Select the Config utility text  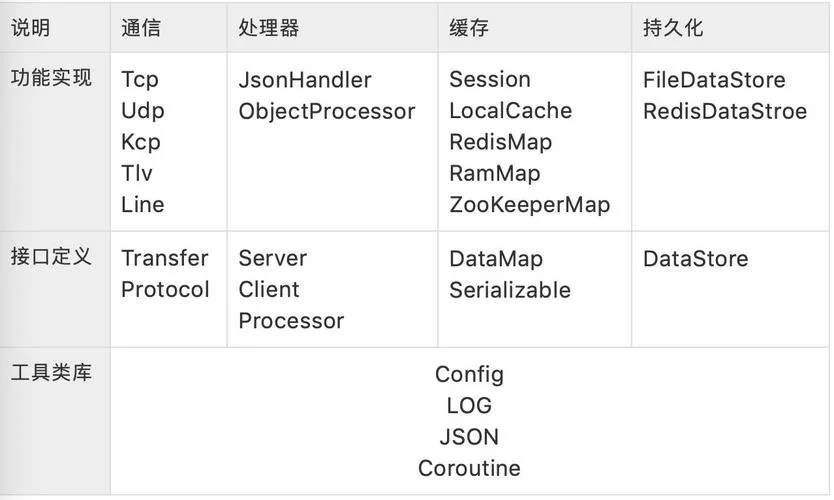point(469,375)
